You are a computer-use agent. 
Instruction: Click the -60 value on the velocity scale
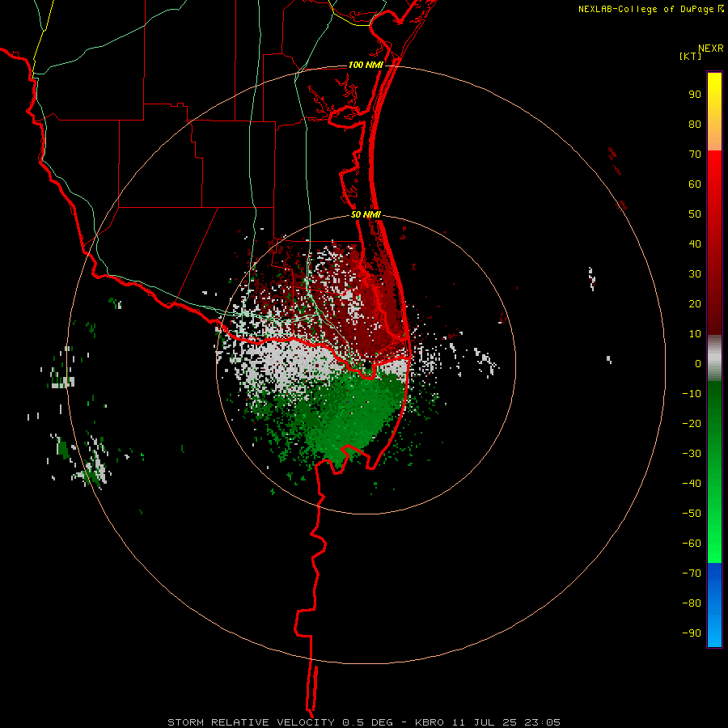tap(692, 544)
